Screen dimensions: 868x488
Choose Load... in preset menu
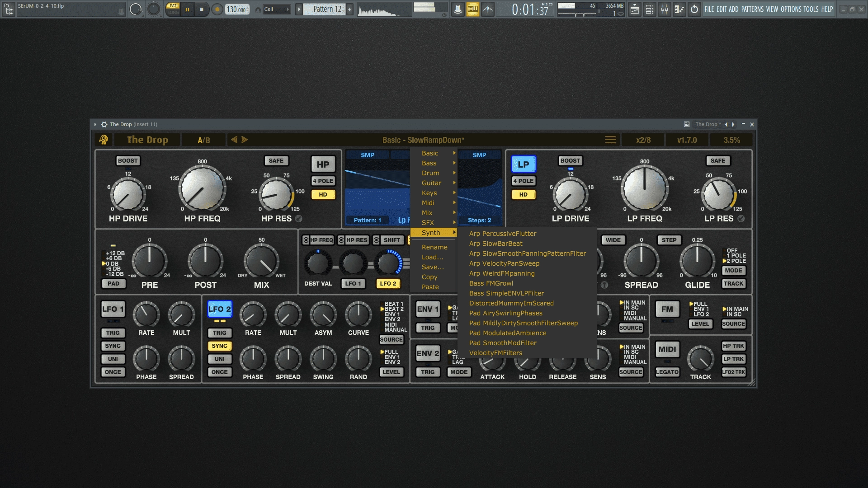point(434,257)
